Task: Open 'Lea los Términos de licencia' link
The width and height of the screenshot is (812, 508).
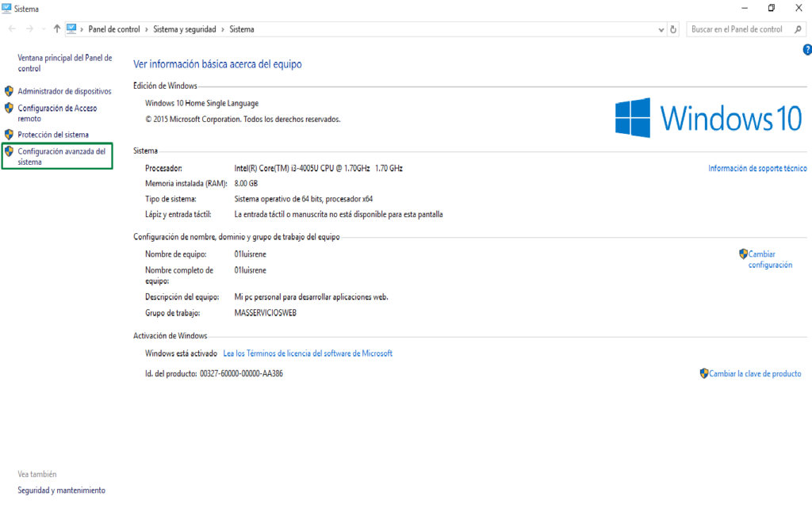Action: [x=308, y=353]
